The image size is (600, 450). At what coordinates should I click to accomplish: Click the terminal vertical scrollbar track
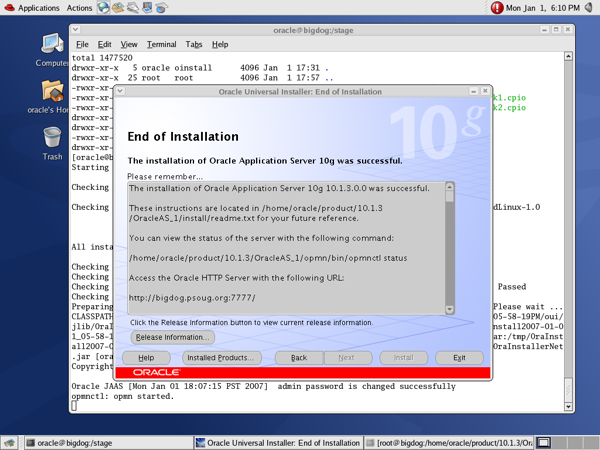[x=568, y=218]
